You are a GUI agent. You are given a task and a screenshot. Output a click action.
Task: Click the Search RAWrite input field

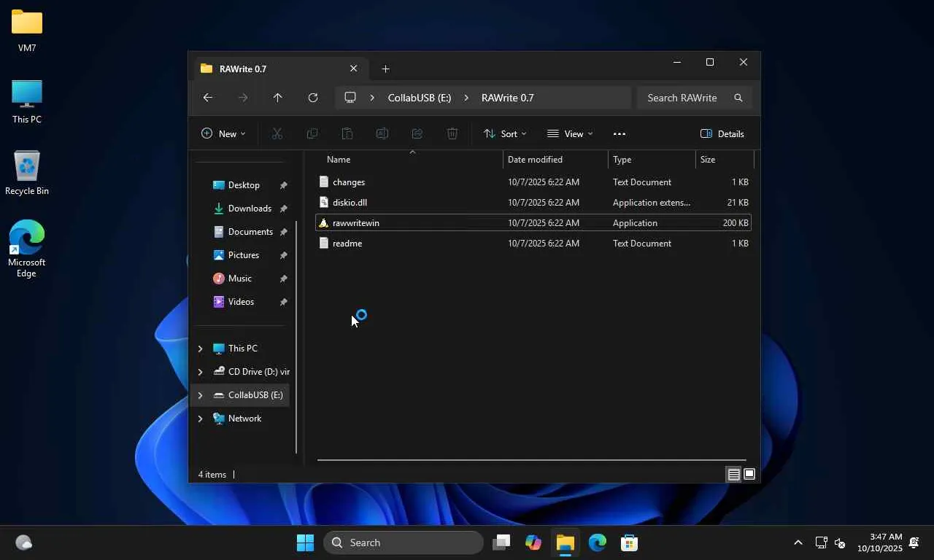(694, 98)
